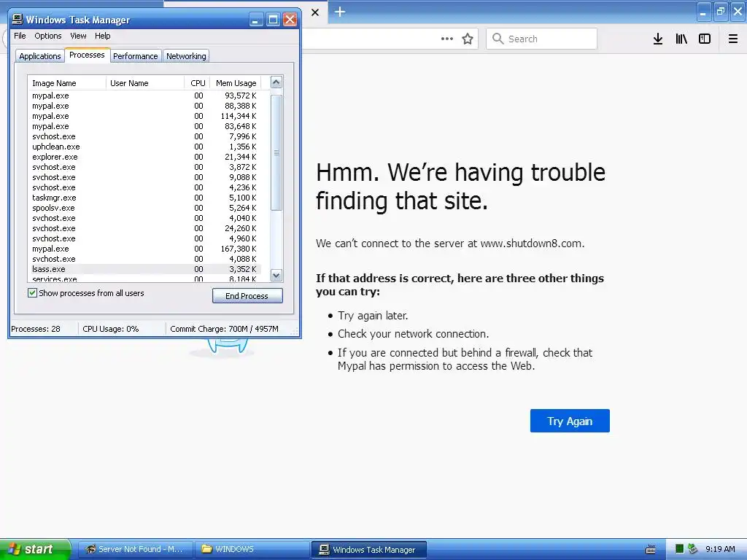Screen dimensions: 747x560
Task: Toggle the browser sidebar icon
Action: point(705,39)
